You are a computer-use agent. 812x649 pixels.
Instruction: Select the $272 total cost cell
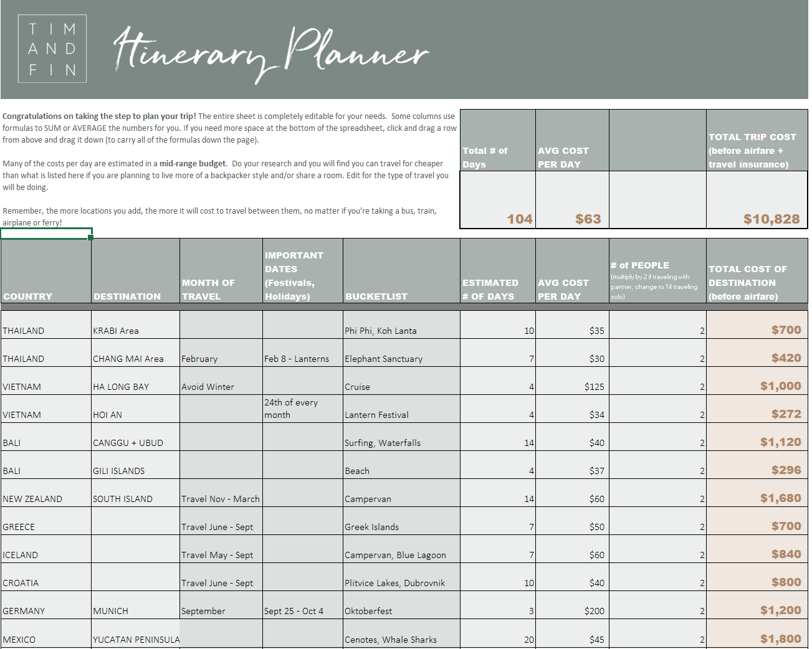[757, 409]
